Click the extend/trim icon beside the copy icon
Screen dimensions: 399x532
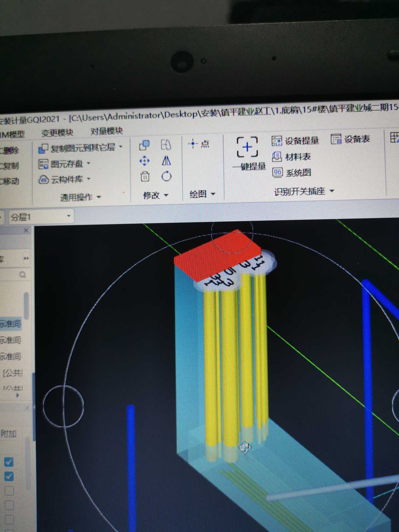(166, 145)
